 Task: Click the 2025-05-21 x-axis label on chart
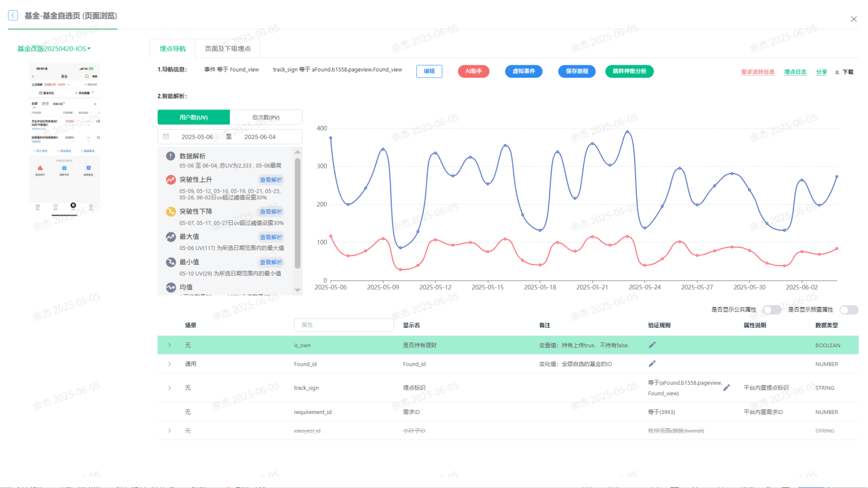tap(592, 287)
